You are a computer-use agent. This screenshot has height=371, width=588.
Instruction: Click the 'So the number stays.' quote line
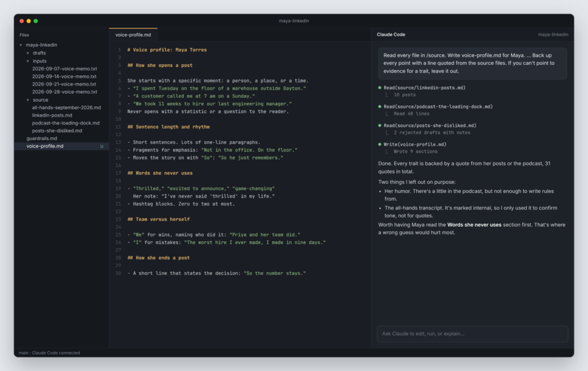(216, 273)
